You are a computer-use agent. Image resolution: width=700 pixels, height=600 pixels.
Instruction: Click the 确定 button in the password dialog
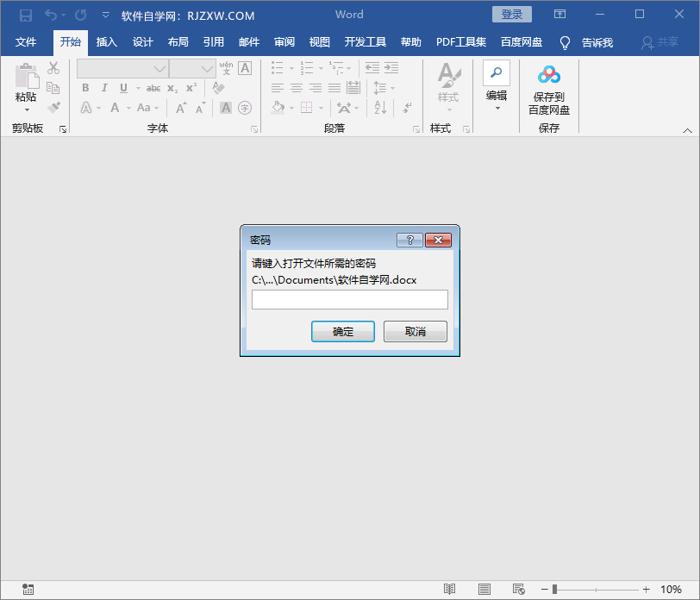342,331
